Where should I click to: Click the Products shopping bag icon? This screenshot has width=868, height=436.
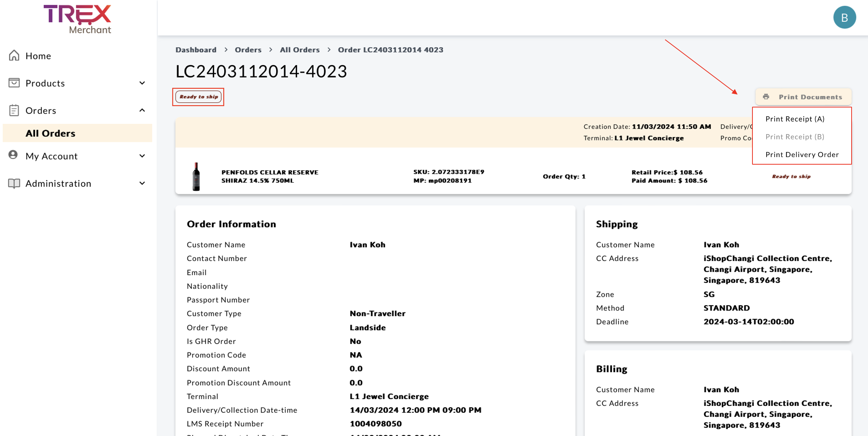click(14, 83)
